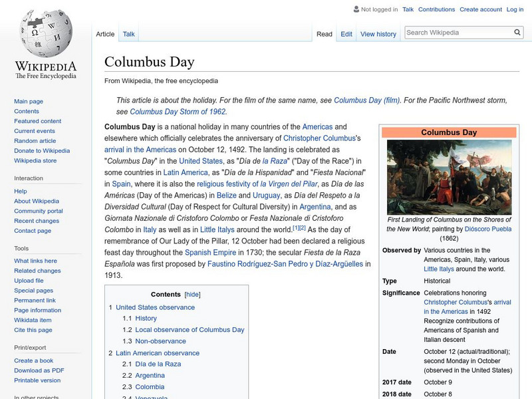Switch to the Talk tab
The width and height of the screenshot is (532, 399).
(128, 33)
